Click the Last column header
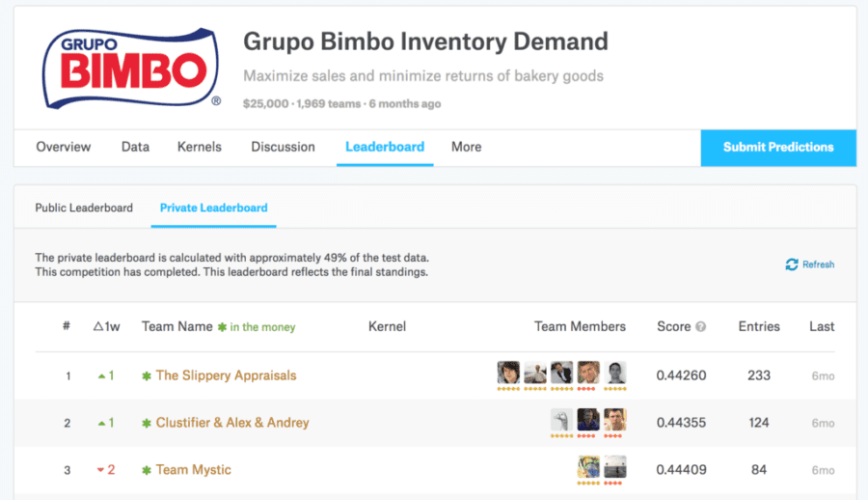Viewport: 868px width, 500px height. point(822,327)
